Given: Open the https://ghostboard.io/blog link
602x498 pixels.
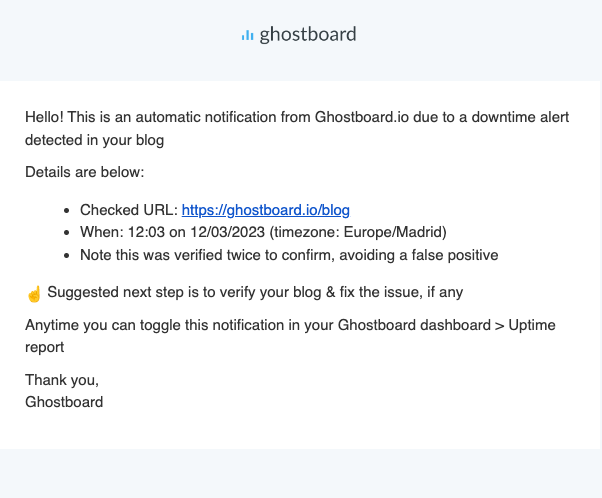Looking at the screenshot, I should [x=266, y=210].
